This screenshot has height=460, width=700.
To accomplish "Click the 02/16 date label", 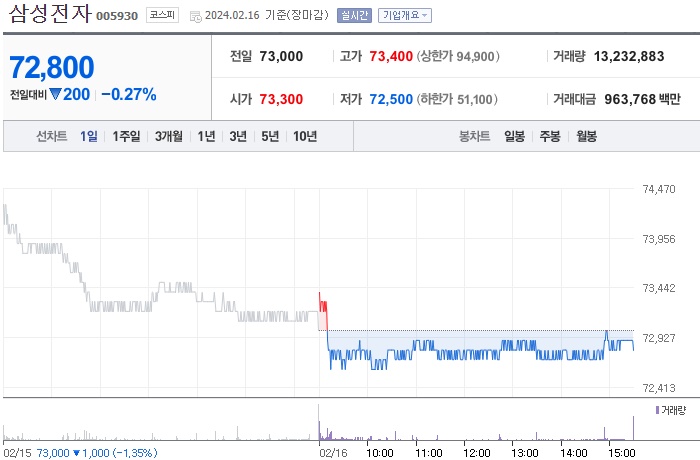I will click(x=333, y=453).
